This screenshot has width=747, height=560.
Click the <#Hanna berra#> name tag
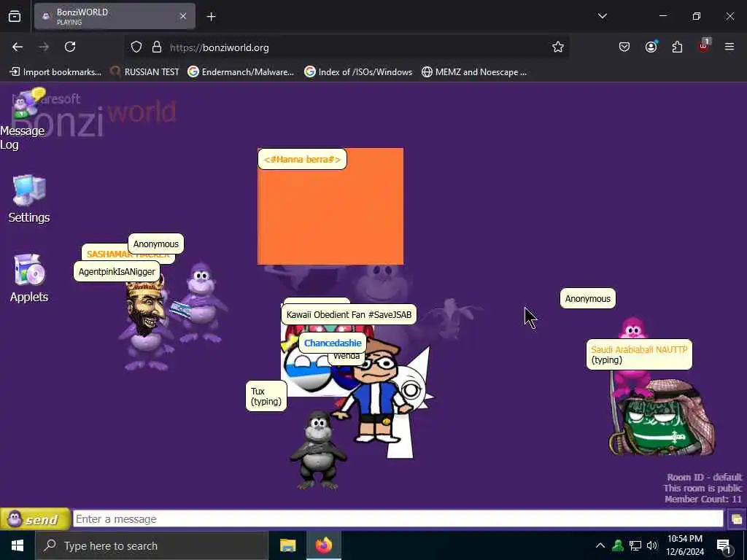(302, 159)
